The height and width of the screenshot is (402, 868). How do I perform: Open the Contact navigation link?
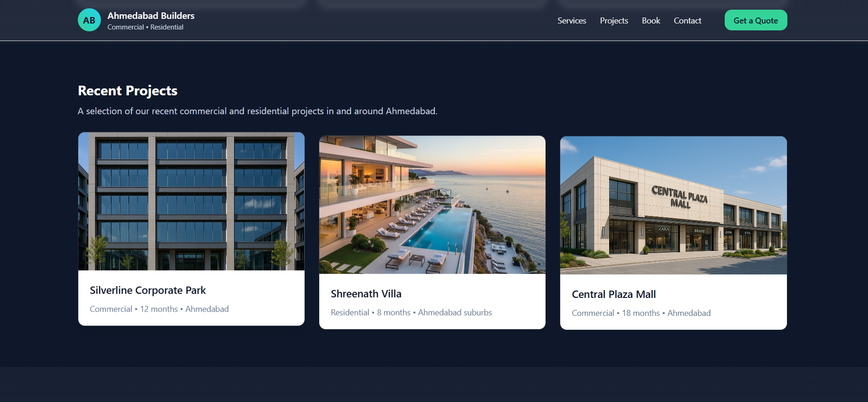coord(687,21)
